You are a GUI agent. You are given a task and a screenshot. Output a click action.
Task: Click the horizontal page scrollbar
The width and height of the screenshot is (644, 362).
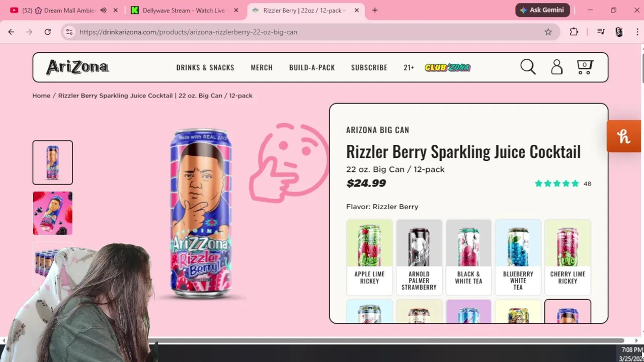pos(312,340)
